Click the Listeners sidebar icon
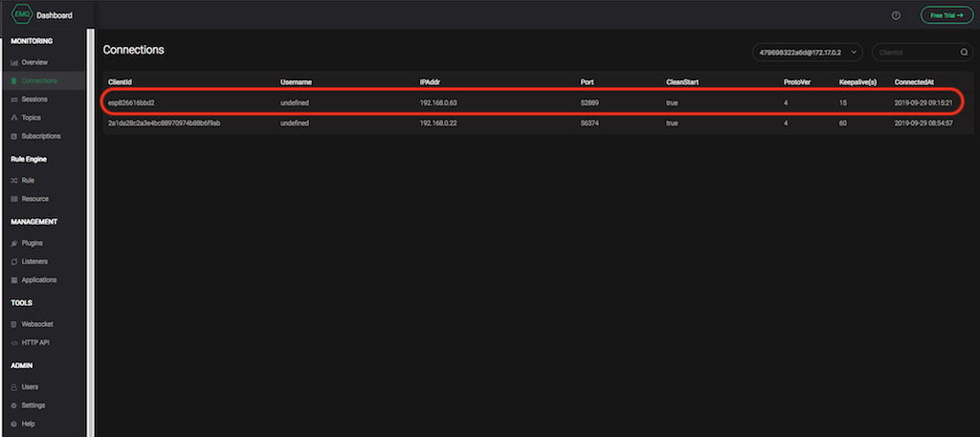980x437 pixels. [x=14, y=262]
